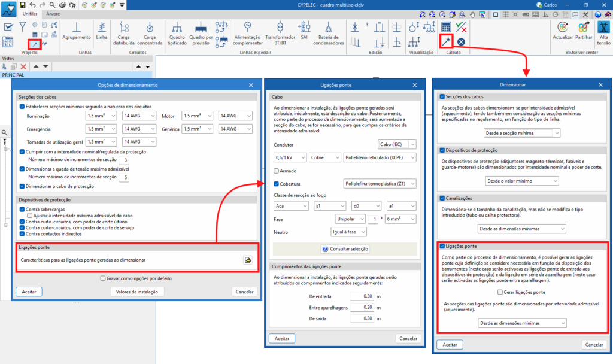Screen dimensions: 613x364
Task: Check Gravar como opções por defeito
Action: (x=104, y=278)
